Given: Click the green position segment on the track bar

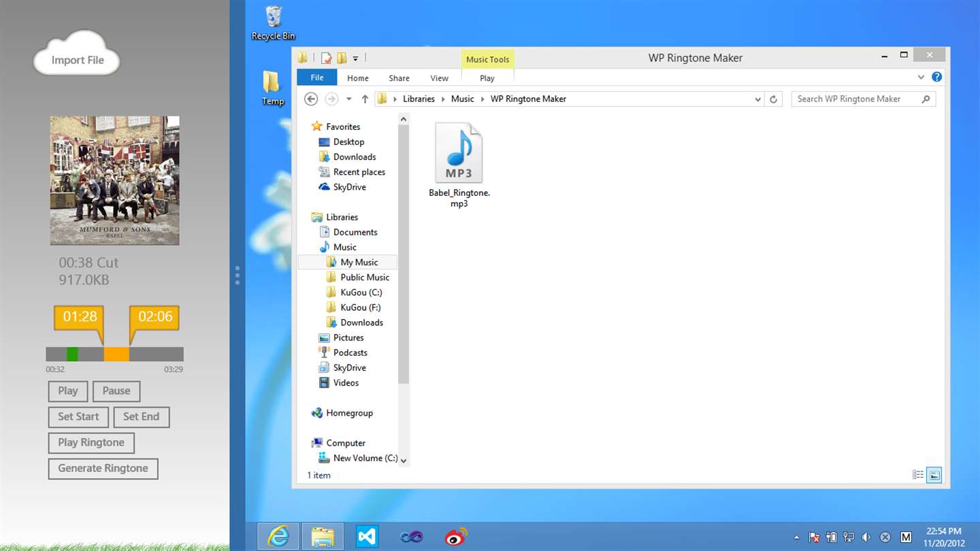Looking at the screenshot, I should [x=72, y=354].
